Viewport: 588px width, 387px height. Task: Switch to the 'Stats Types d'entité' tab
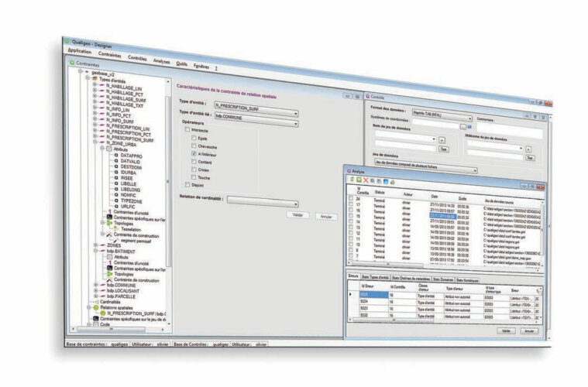[375, 277]
